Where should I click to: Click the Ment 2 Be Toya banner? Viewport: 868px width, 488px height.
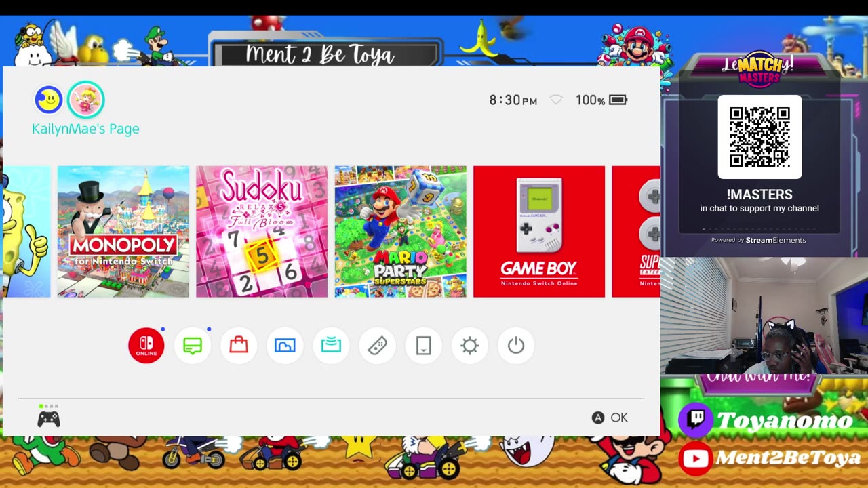326,54
